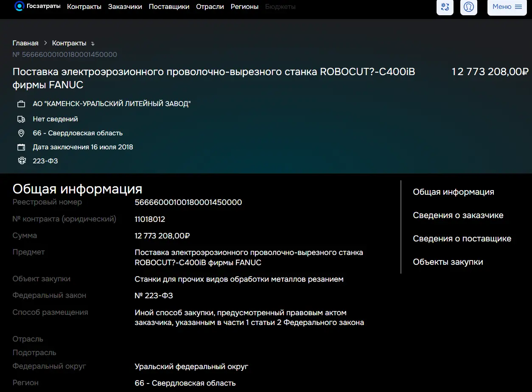Go to the Контракты navigation item
The width and height of the screenshot is (532, 392).
[84, 7]
